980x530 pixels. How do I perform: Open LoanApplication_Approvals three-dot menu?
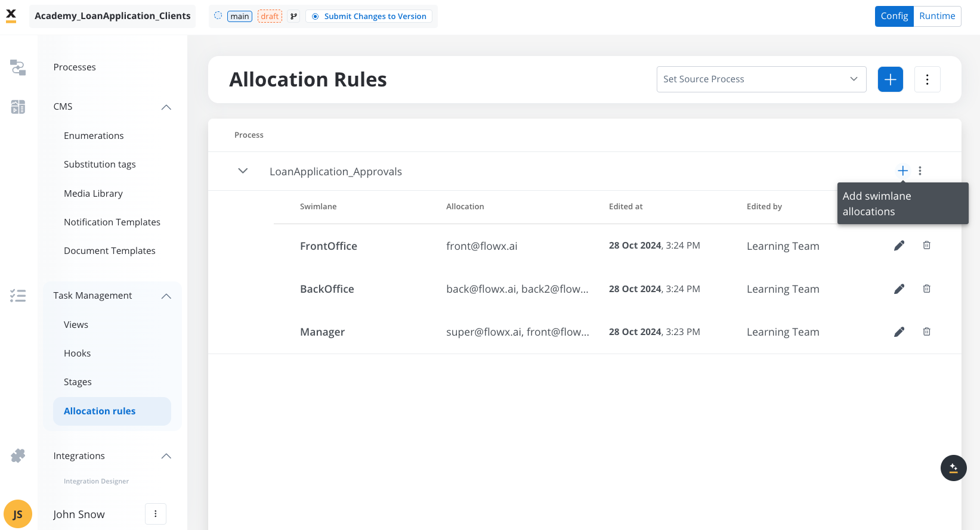coord(920,171)
